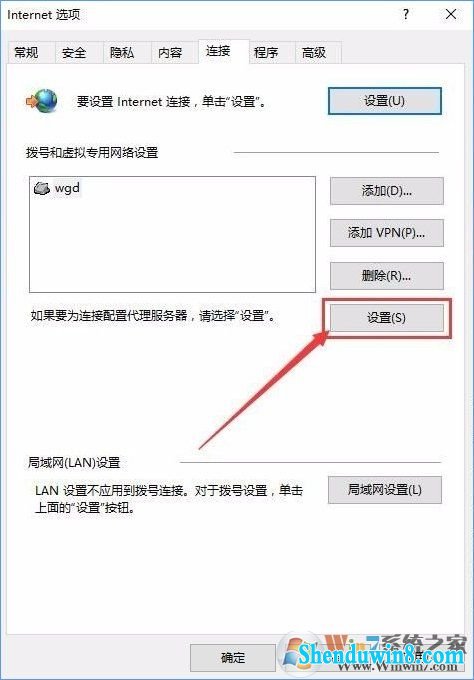Select the 连接 tab
Image resolution: width=474 pixels, height=680 pixels.
point(218,51)
